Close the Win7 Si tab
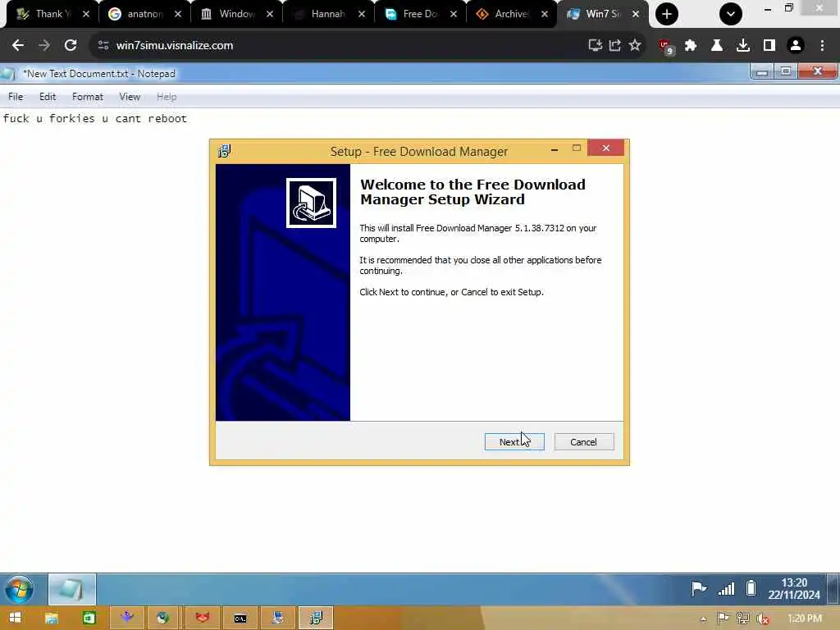This screenshot has width=840, height=630. click(636, 14)
